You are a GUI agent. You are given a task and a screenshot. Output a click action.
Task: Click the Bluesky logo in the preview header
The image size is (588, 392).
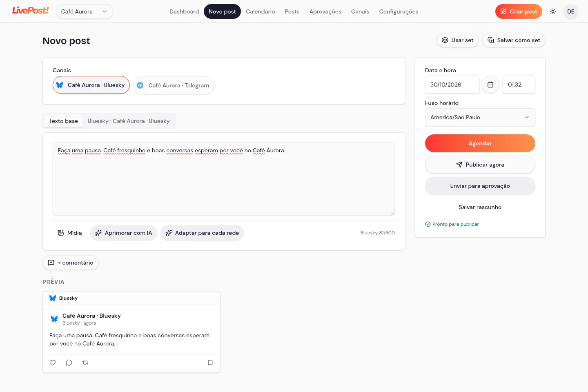coord(53,298)
